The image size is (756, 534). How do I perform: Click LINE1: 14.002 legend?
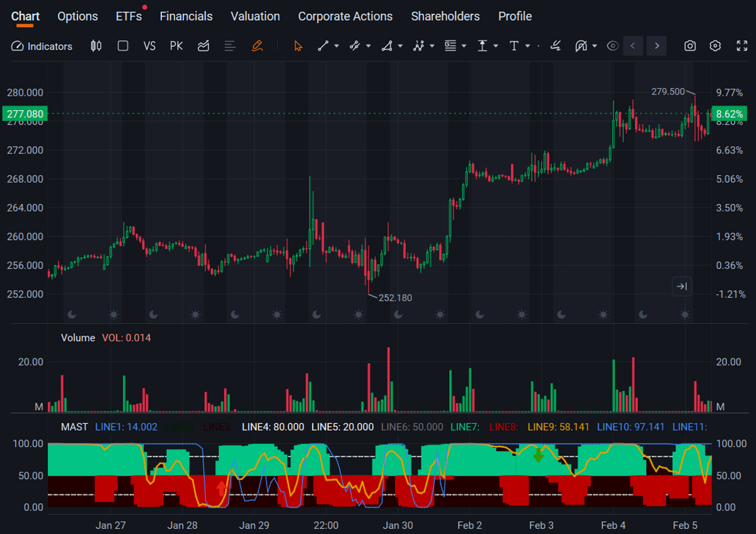tap(126, 427)
